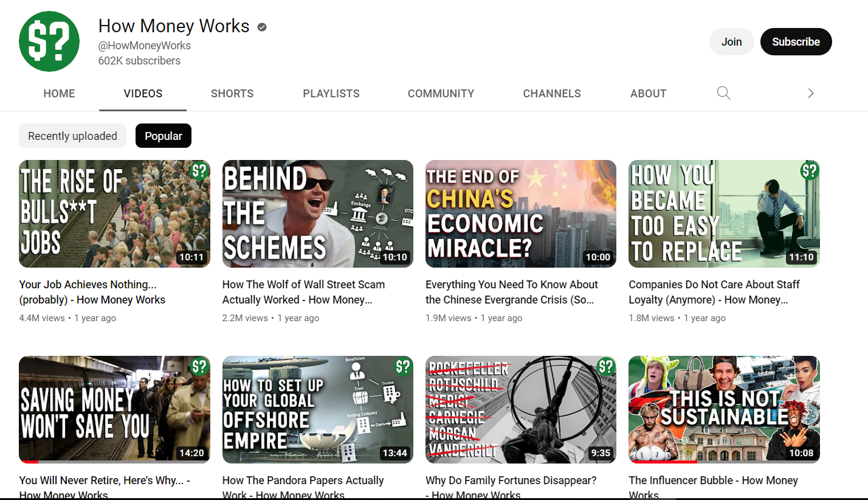Image resolution: width=868 pixels, height=500 pixels.
Task: Open the Saving Money Won't Save You thumbnail
Action: (x=114, y=409)
